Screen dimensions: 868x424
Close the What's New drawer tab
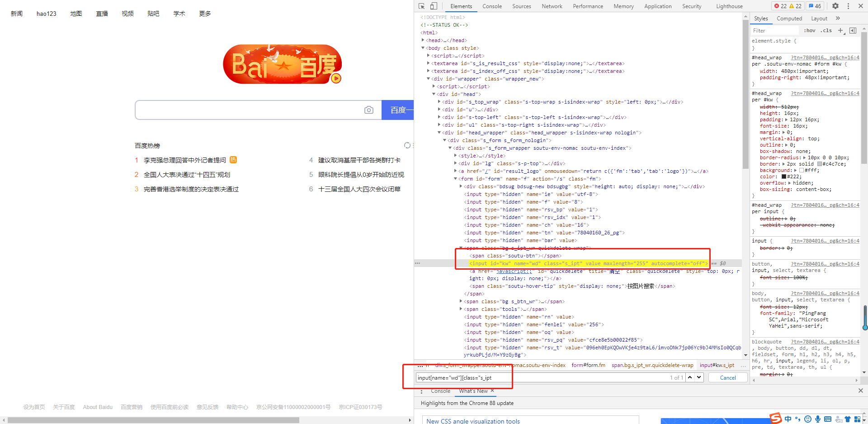point(492,391)
